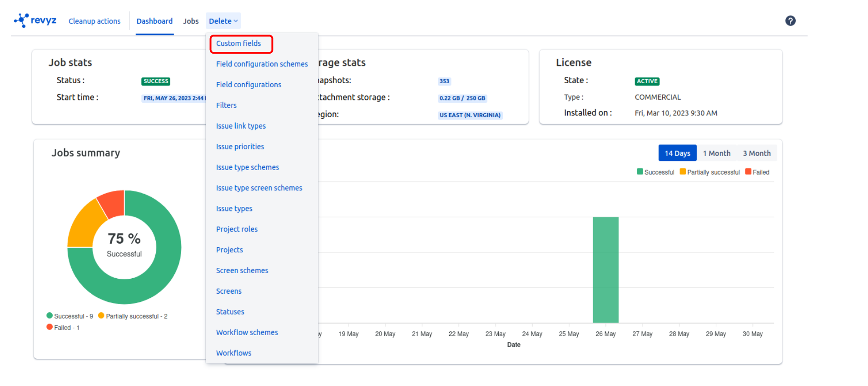Pick the Project roles menu entry
Image resolution: width=868 pixels, height=386 pixels.
coord(237,230)
